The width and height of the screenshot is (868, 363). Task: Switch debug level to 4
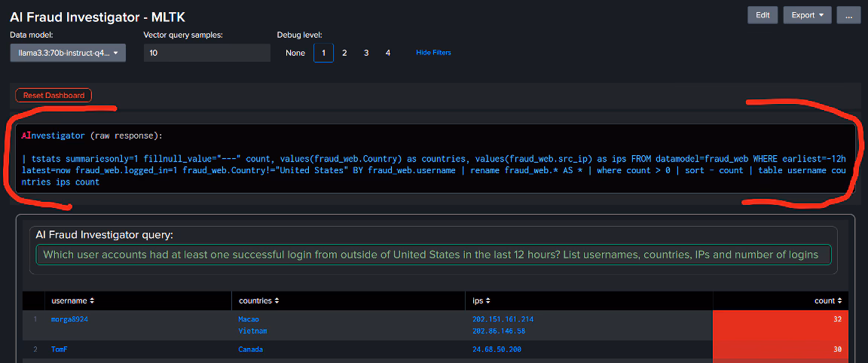click(388, 53)
